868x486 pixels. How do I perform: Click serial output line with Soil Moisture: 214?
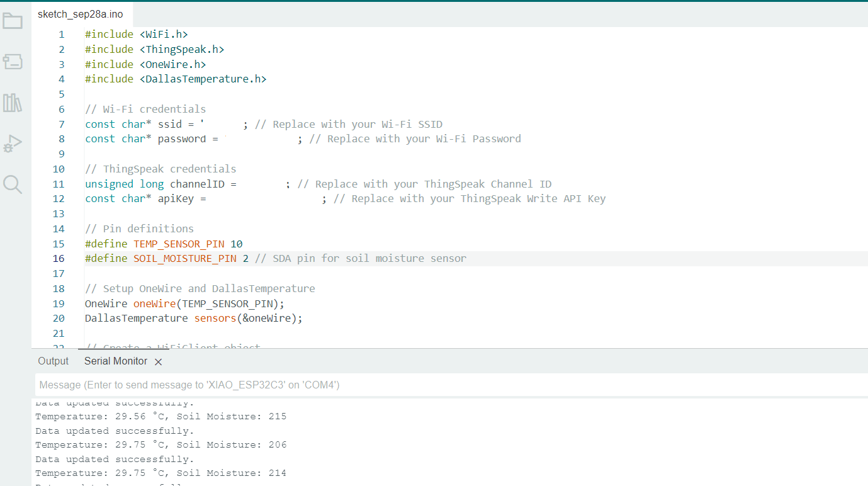pyautogui.click(x=161, y=473)
